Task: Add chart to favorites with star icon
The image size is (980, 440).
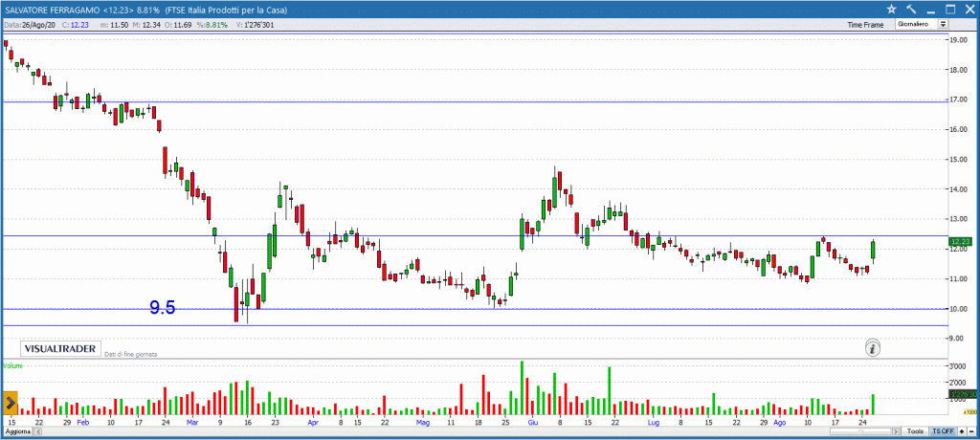Action: pyautogui.click(x=892, y=9)
